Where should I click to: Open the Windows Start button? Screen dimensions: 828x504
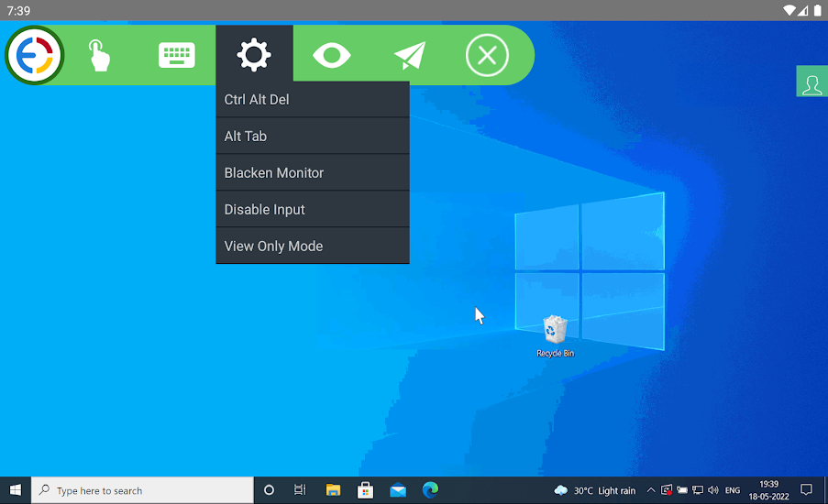(16, 490)
